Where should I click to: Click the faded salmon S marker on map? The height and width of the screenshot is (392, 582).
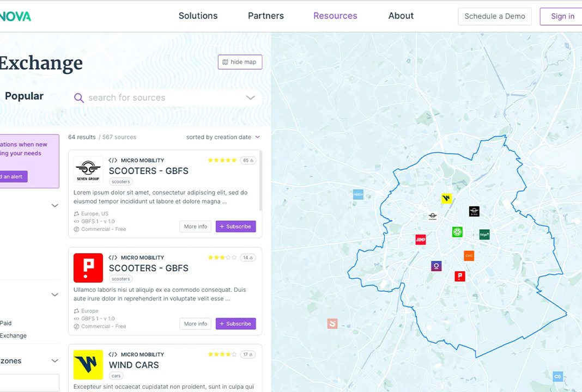332,323
